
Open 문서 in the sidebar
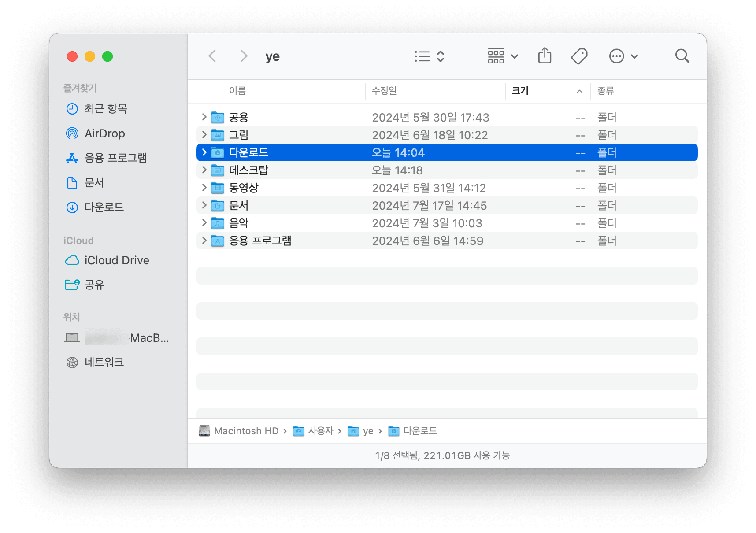[x=85, y=182]
